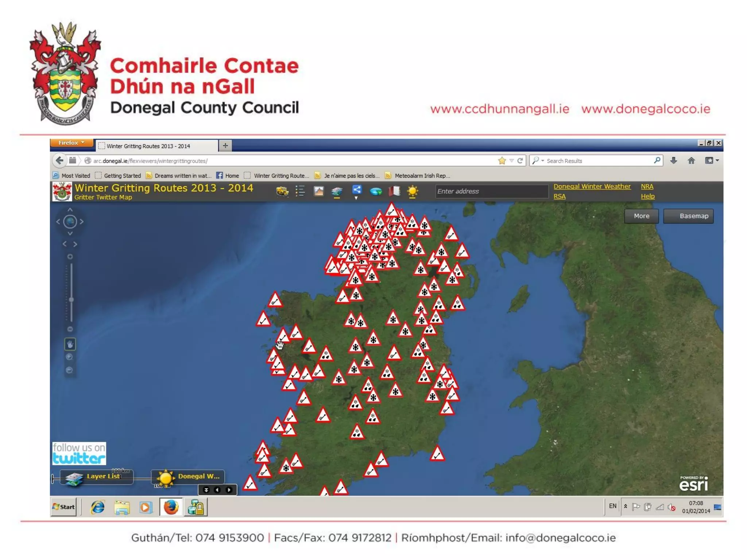Open the legend list icon in toolbar
Viewport: 747px width, 560px height.
point(300,191)
